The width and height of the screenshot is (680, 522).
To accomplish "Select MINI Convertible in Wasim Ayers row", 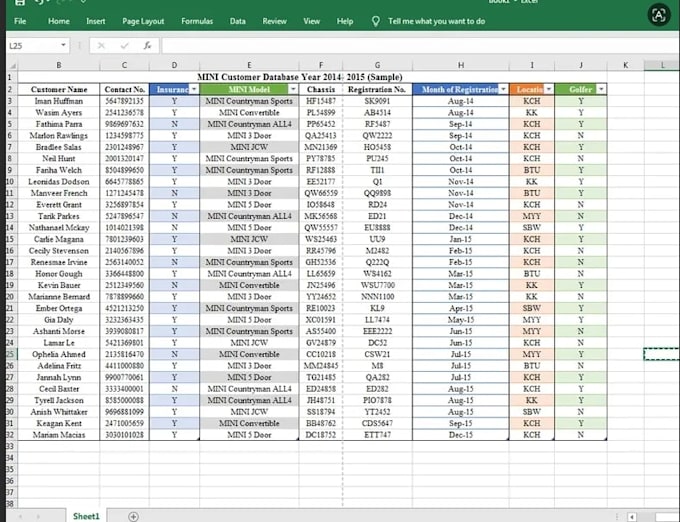I will [249, 112].
